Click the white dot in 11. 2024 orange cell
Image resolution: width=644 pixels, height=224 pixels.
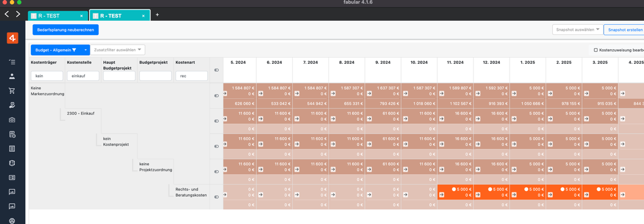point(454,190)
